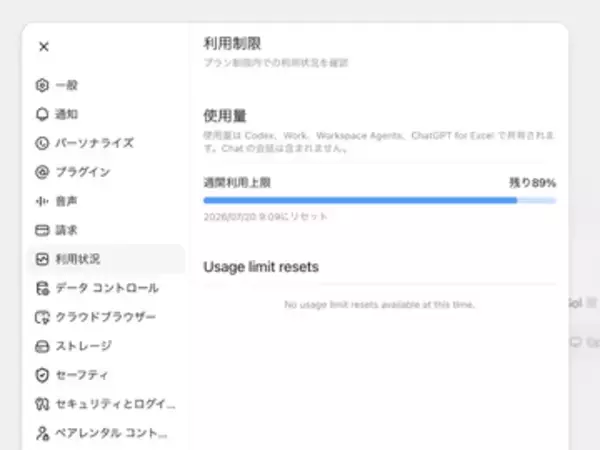Viewport: 600px width, 450px height.
Task: Open ペアレンタル コントロール settings
Action: [x=106, y=433]
